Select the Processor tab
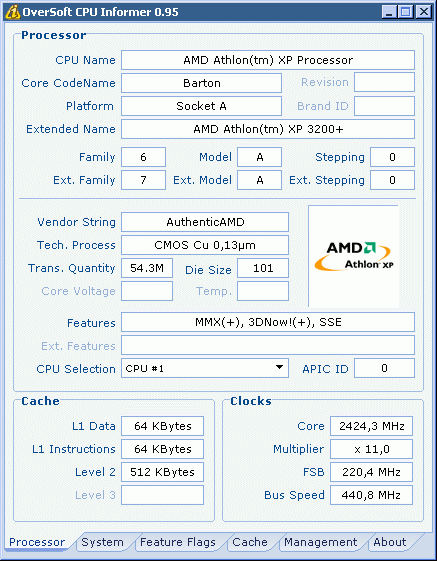This screenshot has width=437, height=561. point(37,542)
